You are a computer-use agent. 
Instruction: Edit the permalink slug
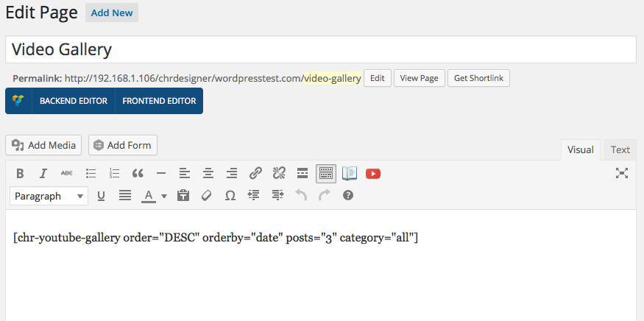(x=377, y=78)
